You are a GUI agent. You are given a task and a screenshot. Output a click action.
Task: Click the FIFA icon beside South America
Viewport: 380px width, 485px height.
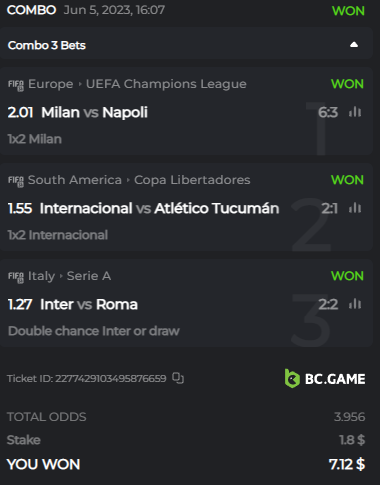(x=16, y=181)
